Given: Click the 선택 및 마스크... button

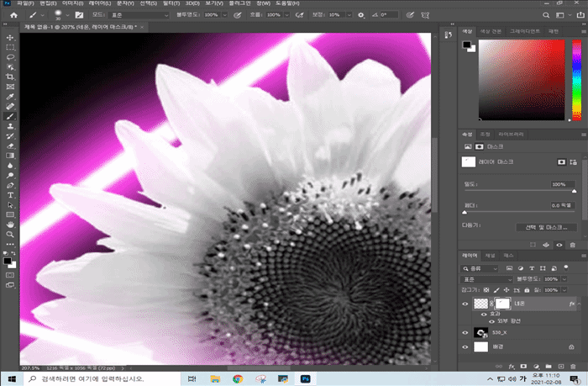Looking at the screenshot, I should [x=546, y=227].
